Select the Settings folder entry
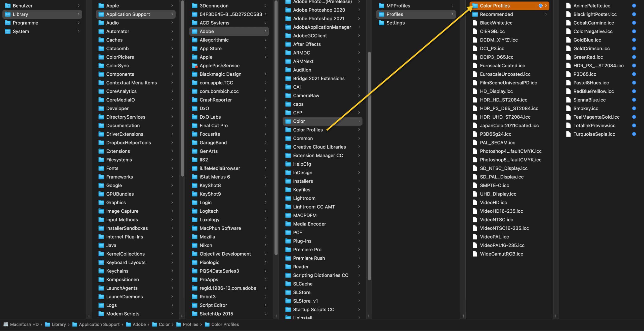 coord(395,23)
